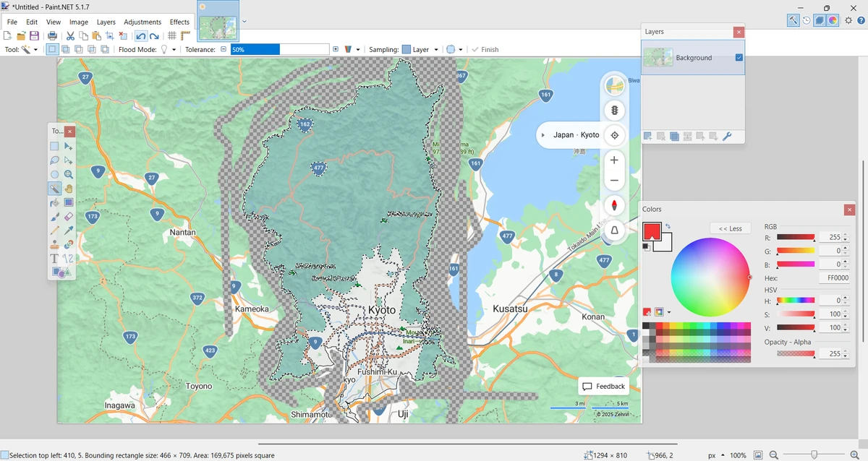Select the Text tool
Screen dimensions: 868x461
tap(54, 259)
